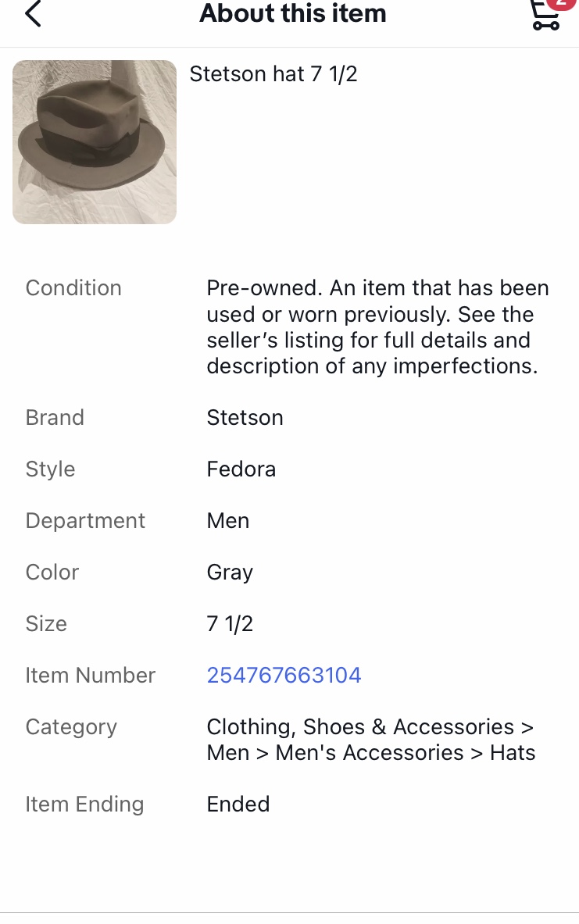Image resolution: width=579 pixels, height=924 pixels.
Task: Tap the Brand value Stetson
Action: (x=245, y=418)
